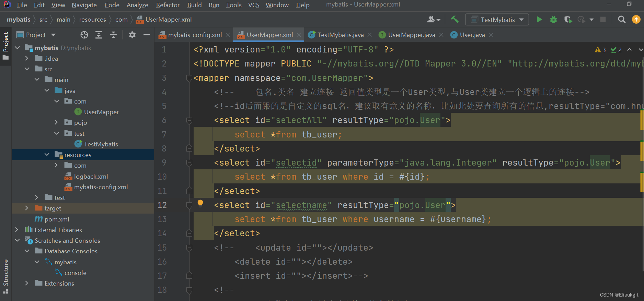Run with coverage shield icon
Viewport: 644px width, 301px height.
coord(568,20)
